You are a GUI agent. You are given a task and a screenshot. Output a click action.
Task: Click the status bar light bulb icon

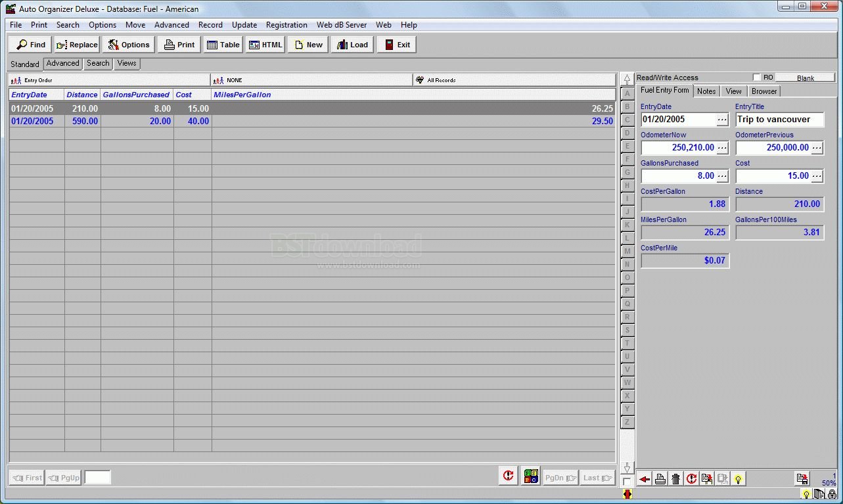[x=806, y=495]
